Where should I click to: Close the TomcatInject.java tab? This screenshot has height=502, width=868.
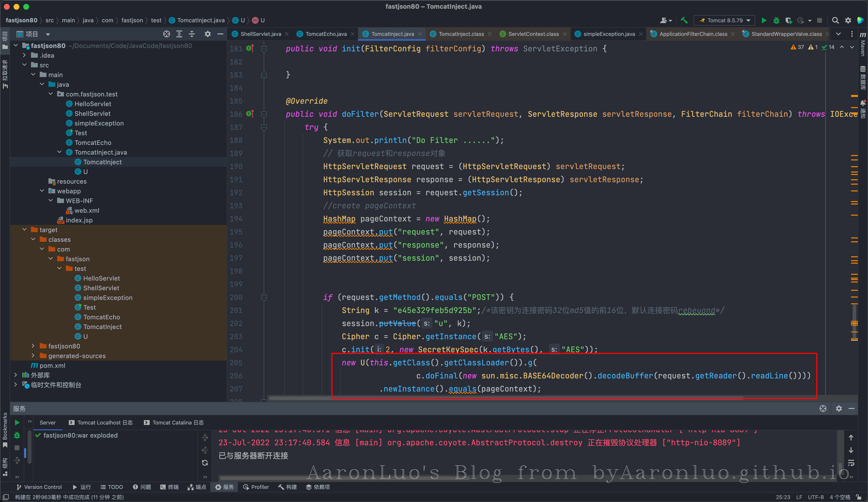click(x=420, y=34)
